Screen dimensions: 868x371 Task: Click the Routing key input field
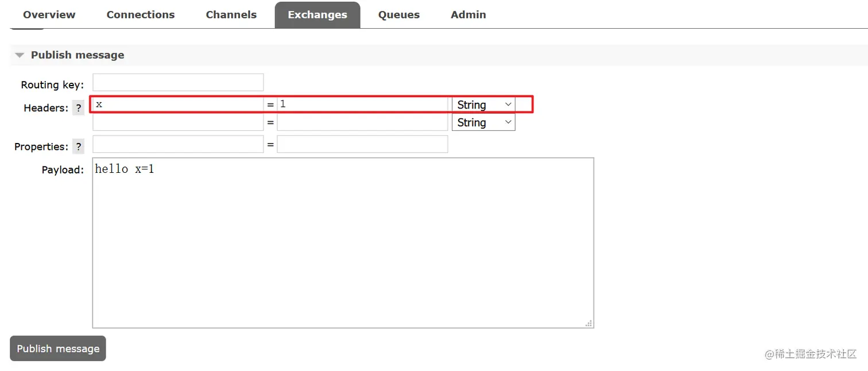pos(178,82)
